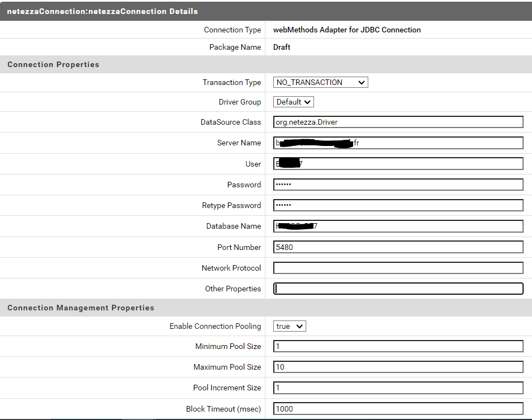Screen dimensions: 532x420
Task: Select the Maximum Pool Size field
Action: pyautogui.click(x=398, y=367)
